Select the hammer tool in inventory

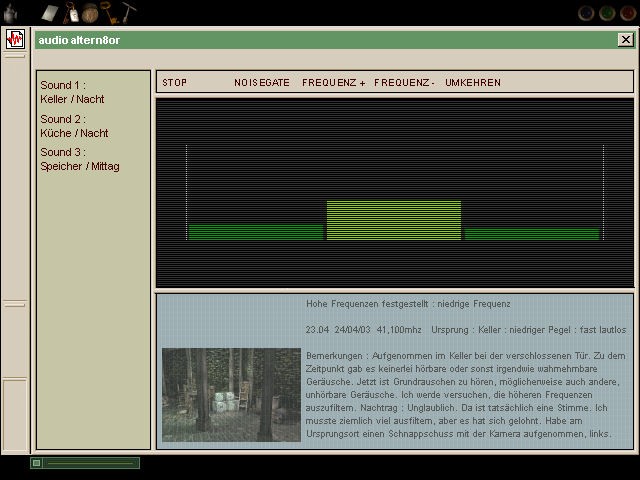(128, 12)
